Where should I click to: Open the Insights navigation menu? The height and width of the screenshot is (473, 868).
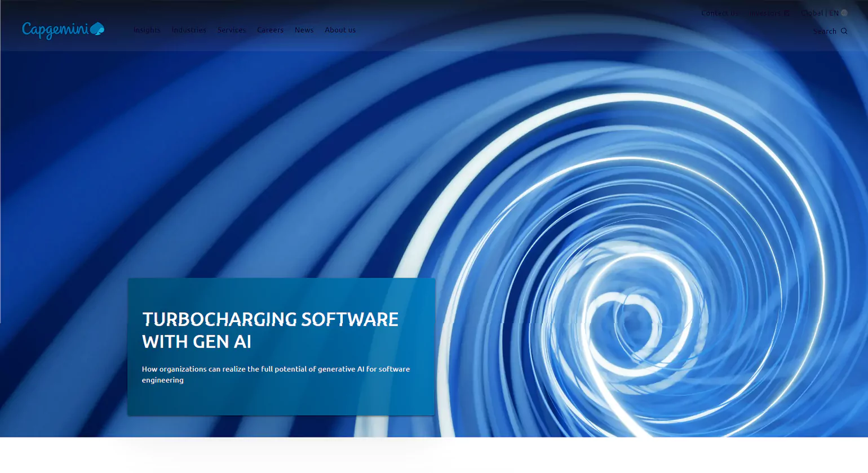[x=147, y=30]
